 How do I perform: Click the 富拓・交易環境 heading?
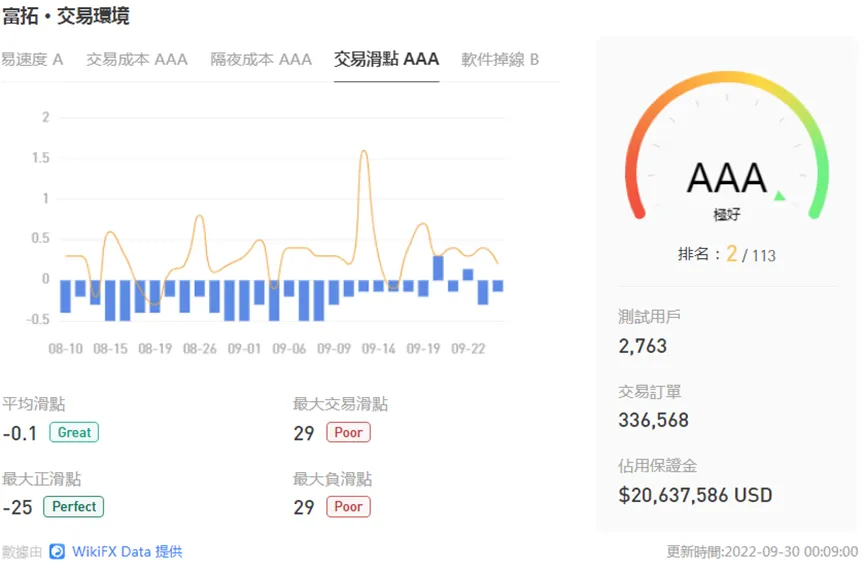66,15
